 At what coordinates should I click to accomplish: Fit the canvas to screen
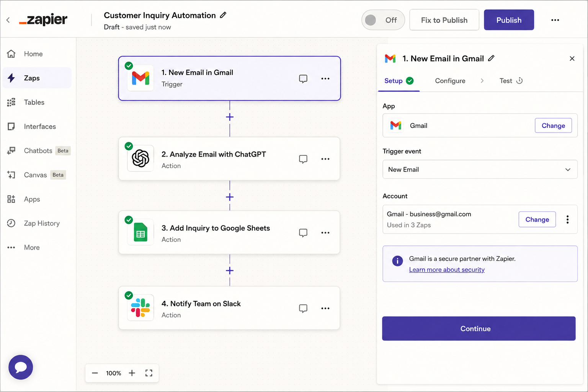tap(149, 373)
